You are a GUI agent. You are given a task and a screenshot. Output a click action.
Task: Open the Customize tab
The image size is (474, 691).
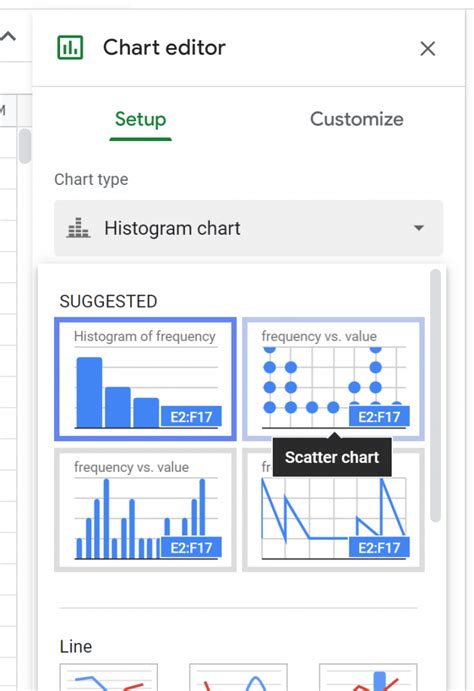pos(356,119)
